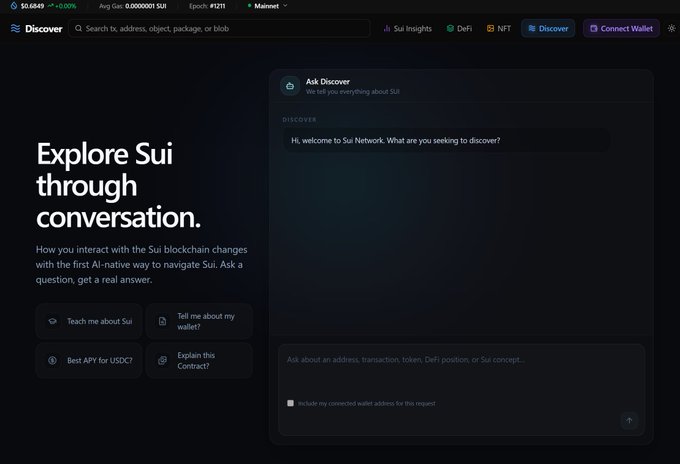The height and width of the screenshot is (464, 680).
Task: Click the welcome message bubble
Action: click(x=446, y=141)
